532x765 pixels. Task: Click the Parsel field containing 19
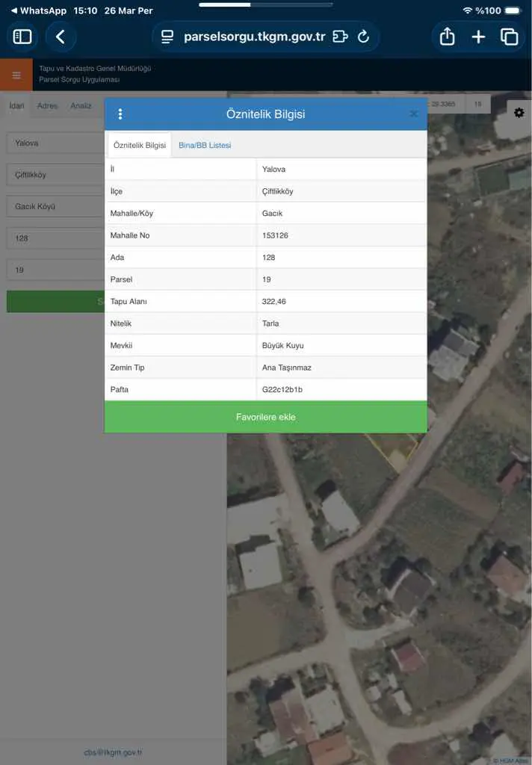[55, 270]
